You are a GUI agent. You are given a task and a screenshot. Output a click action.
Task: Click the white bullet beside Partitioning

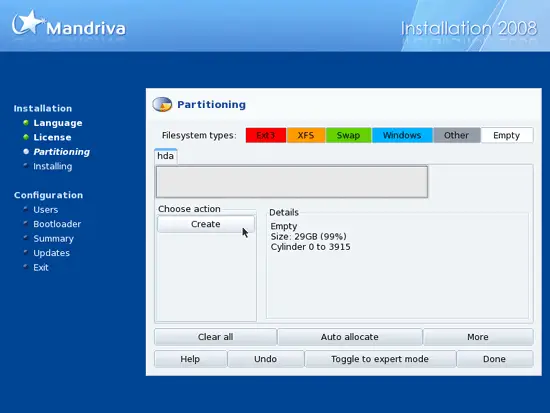pos(26,152)
